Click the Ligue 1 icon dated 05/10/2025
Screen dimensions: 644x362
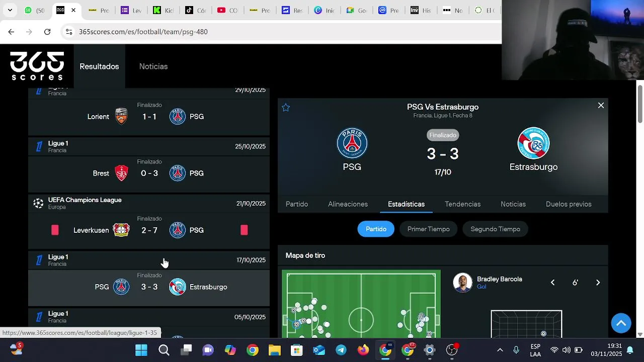pyautogui.click(x=39, y=317)
